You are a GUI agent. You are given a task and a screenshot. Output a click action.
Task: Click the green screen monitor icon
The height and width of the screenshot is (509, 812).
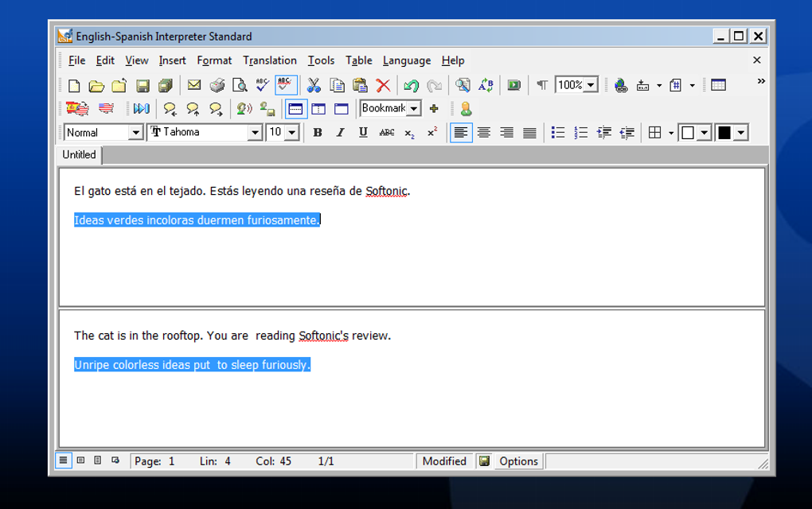pyautogui.click(x=513, y=85)
